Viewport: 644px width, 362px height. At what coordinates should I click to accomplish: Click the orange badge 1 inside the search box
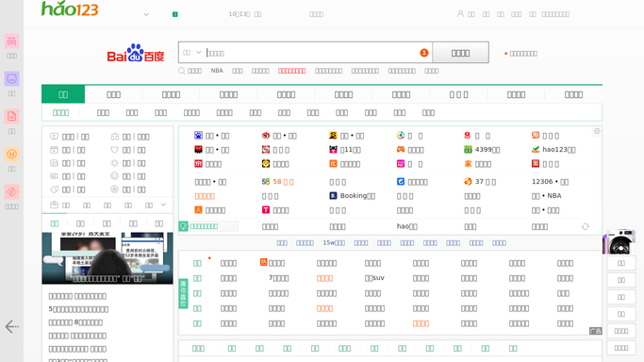[424, 53]
